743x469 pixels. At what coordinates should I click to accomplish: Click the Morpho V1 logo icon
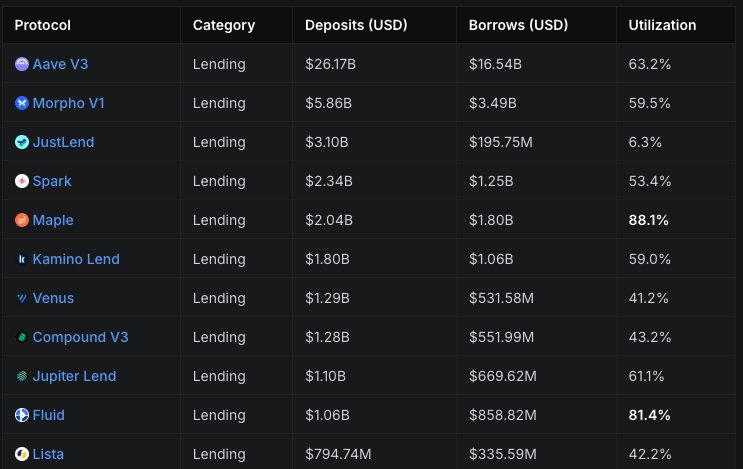tap(22, 103)
